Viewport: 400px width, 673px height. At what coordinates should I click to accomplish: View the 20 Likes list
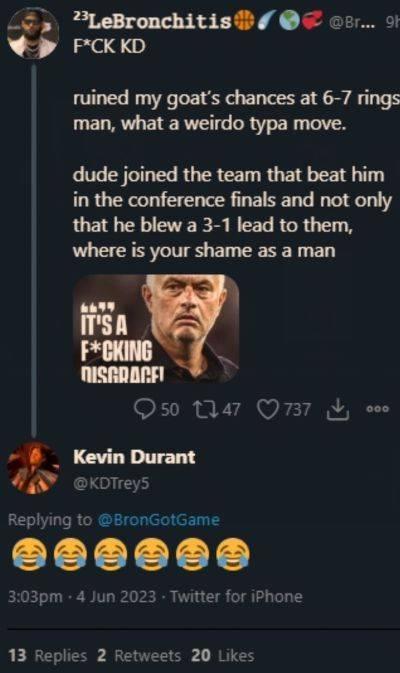click(x=223, y=655)
